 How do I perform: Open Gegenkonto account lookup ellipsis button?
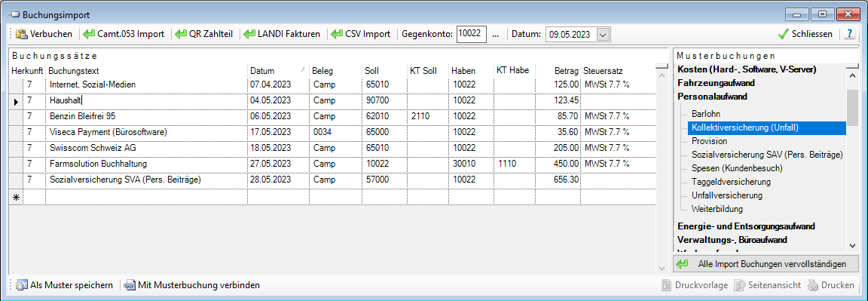pos(496,34)
